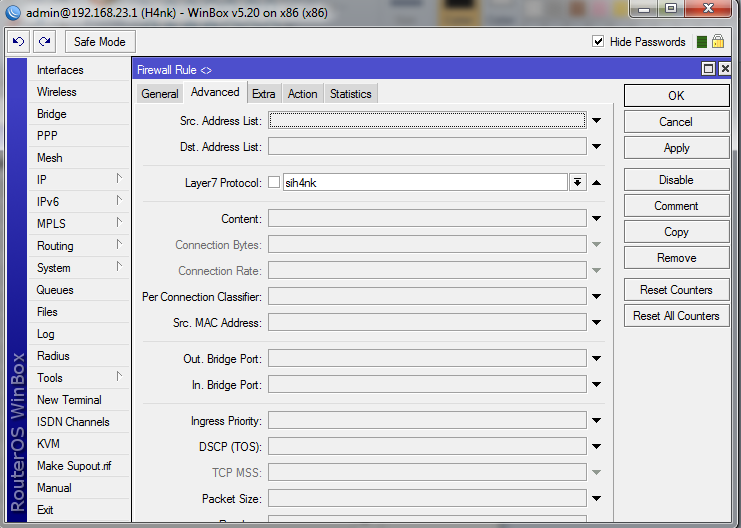Open the PPP menu item

(78, 136)
